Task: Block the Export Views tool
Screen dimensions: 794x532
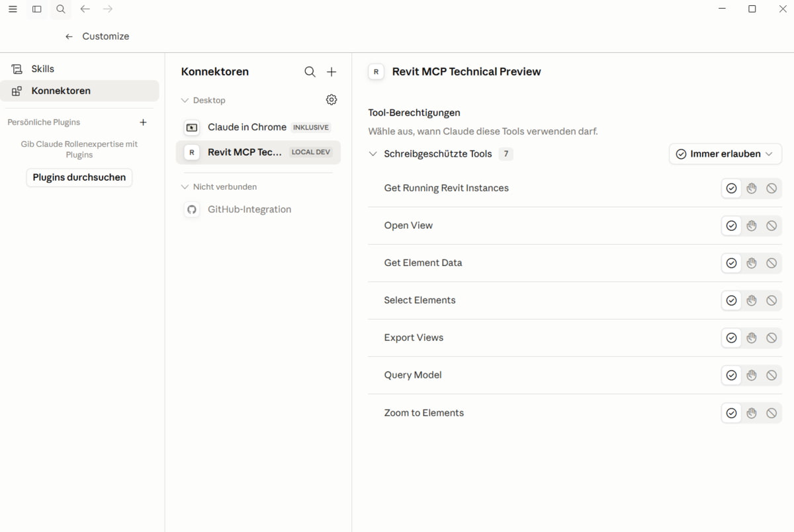Action: (772, 338)
